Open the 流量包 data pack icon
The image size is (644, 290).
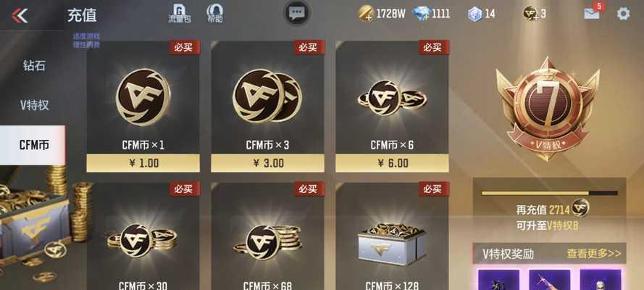click(x=180, y=13)
